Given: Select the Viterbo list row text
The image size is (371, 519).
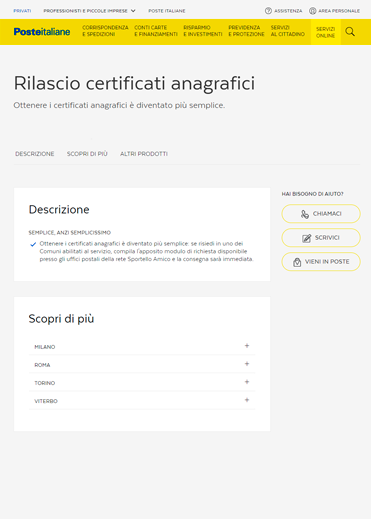Looking at the screenshot, I should click(46, 401).
